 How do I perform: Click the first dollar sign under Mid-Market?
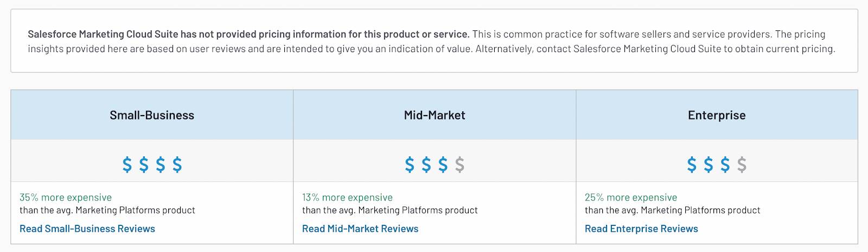coord(410,164)
